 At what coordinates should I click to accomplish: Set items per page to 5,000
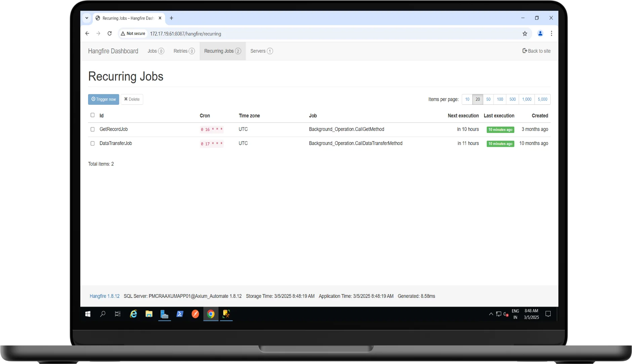point(543,99)
